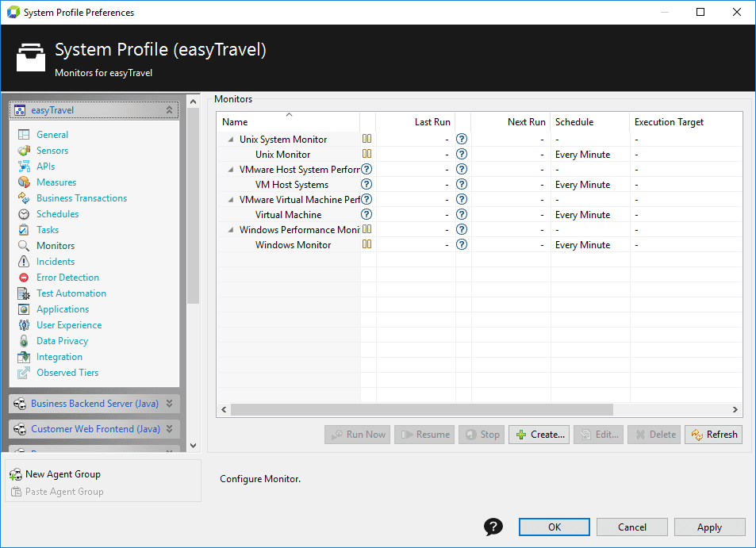Select the Unix Monitor row
Image resolution: width=756 pixels, height=548 pixels.
point(479,154)
